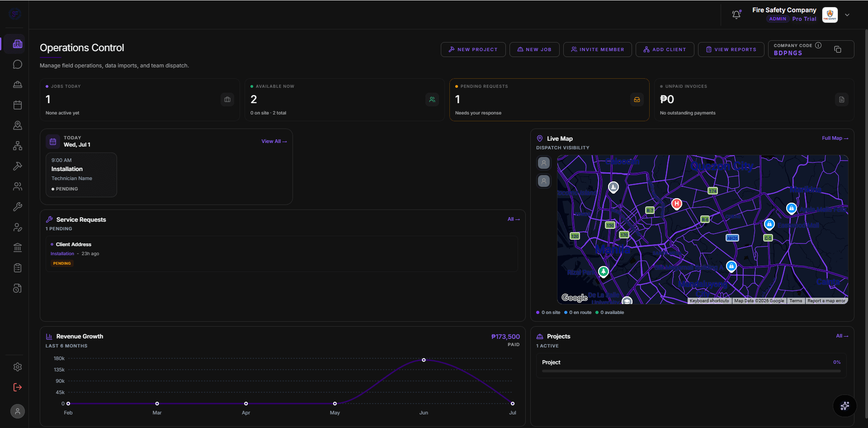This screenshot has width=868, height=428.
Task: Click the briefcase icon in Jobs Today card
Action: (227, 100)
